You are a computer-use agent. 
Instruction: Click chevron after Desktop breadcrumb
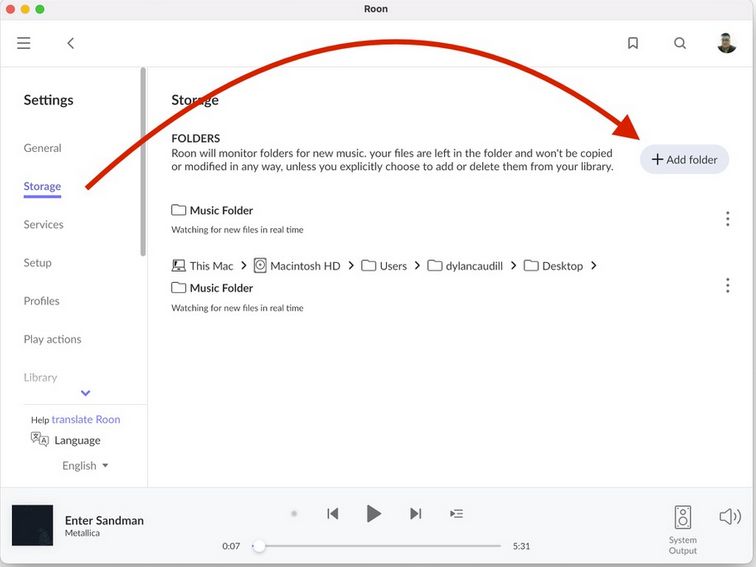pos(594,266)
